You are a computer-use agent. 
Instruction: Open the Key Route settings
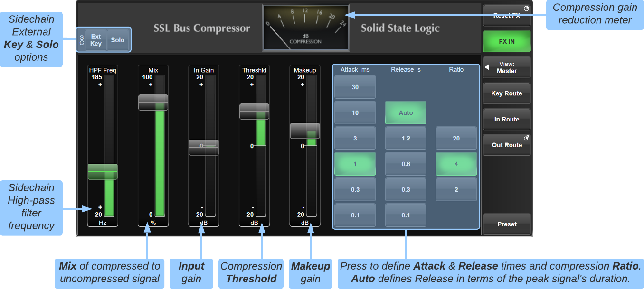[507, 93]
